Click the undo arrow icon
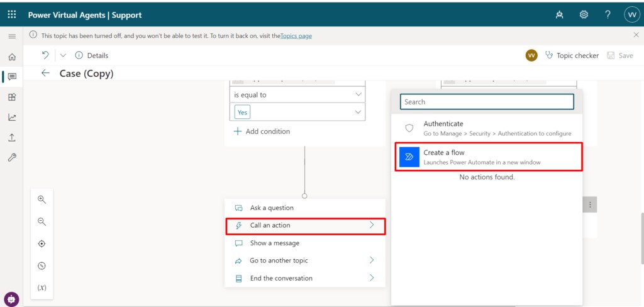This screenshot has width=644, height=307. tap(45, 55)
